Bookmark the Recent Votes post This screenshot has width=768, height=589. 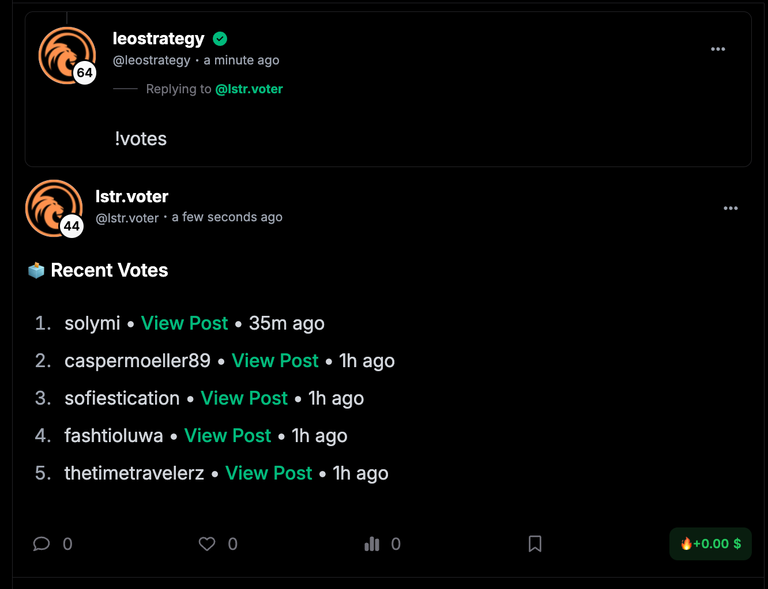[x=535, y=544]
